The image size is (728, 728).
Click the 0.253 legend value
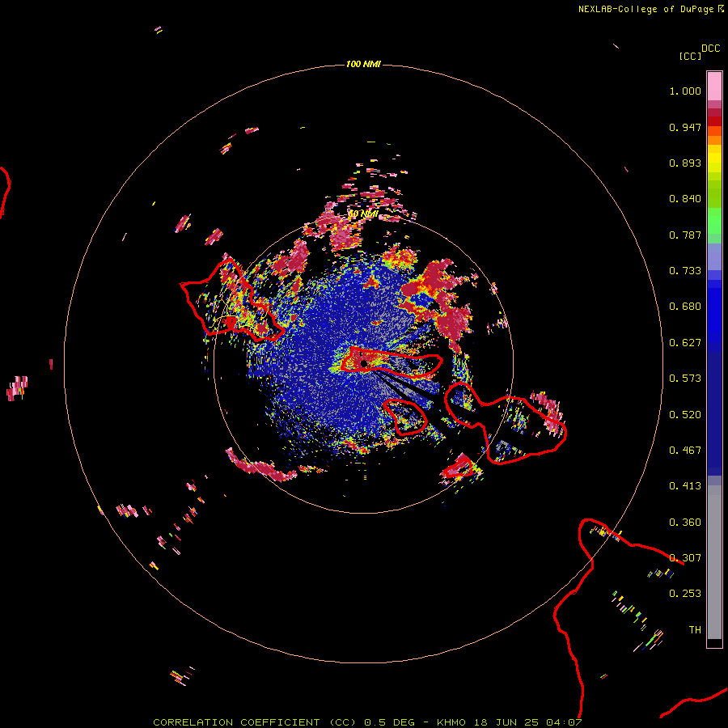coord(685,594)
